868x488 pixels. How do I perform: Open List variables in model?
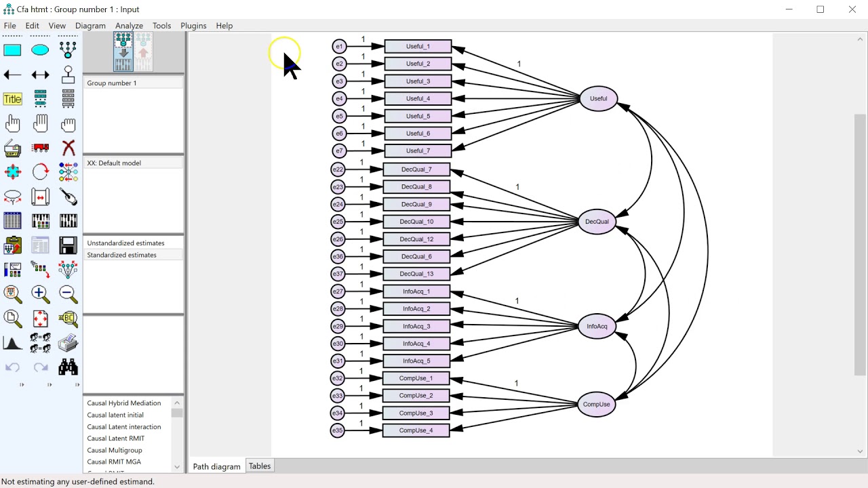point(40,99)
